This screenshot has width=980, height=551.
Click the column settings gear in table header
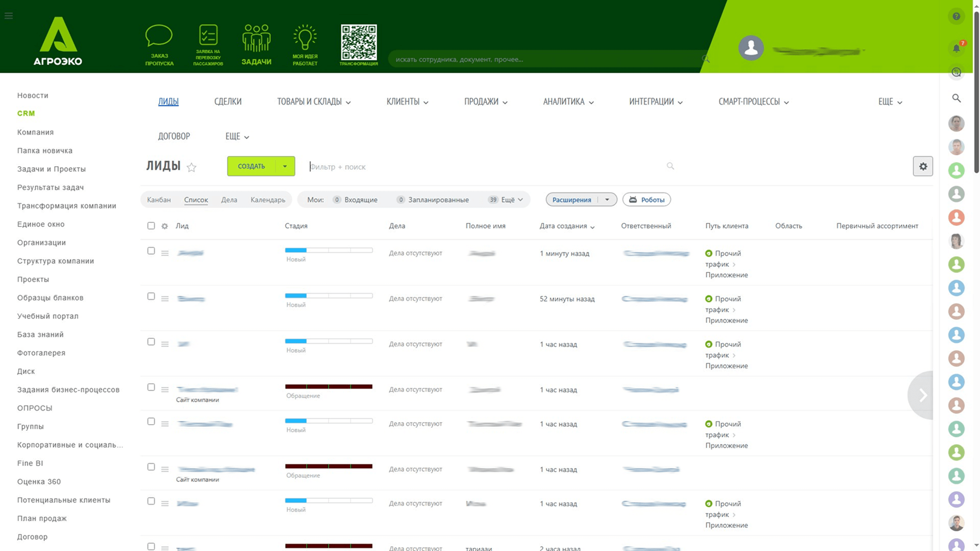coord(165,226)
